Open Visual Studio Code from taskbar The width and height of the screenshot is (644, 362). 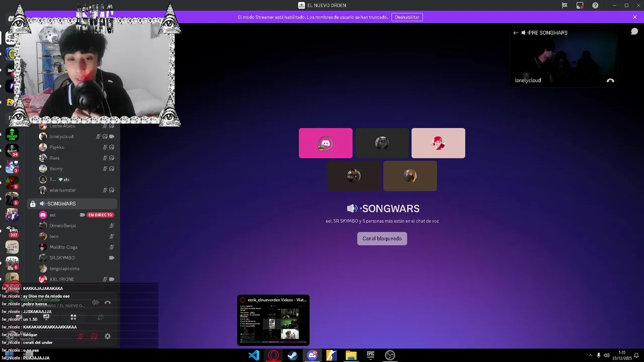click(x=254, y=355)
